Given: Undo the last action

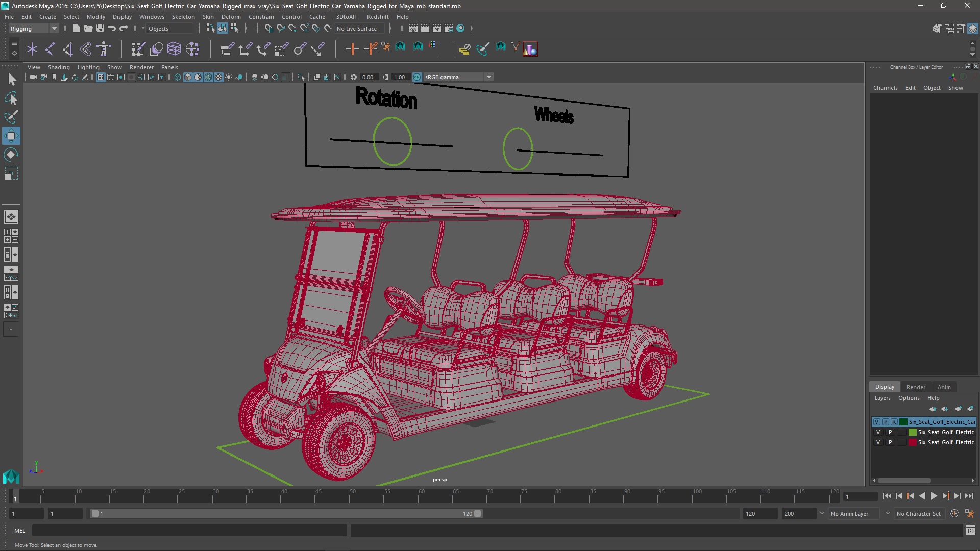Looking at the screenshot, I should 112,29.
